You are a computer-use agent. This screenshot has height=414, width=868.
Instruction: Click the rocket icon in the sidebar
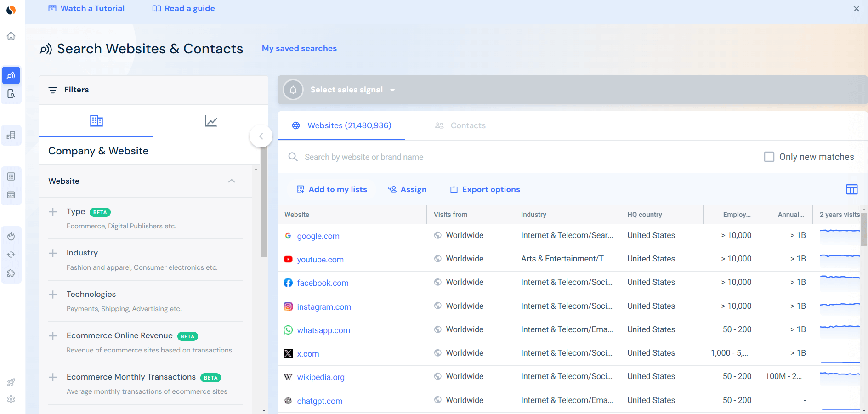11,382
